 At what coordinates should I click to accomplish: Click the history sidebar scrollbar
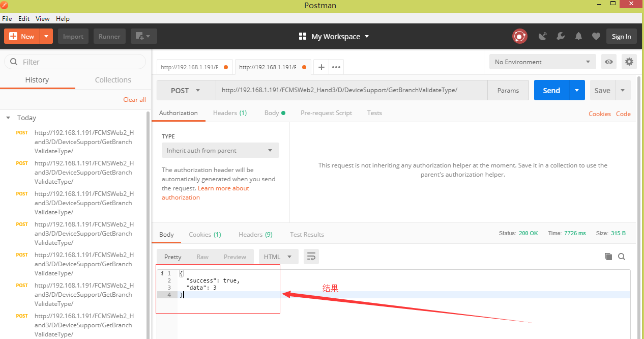click(x=149, y=224)
